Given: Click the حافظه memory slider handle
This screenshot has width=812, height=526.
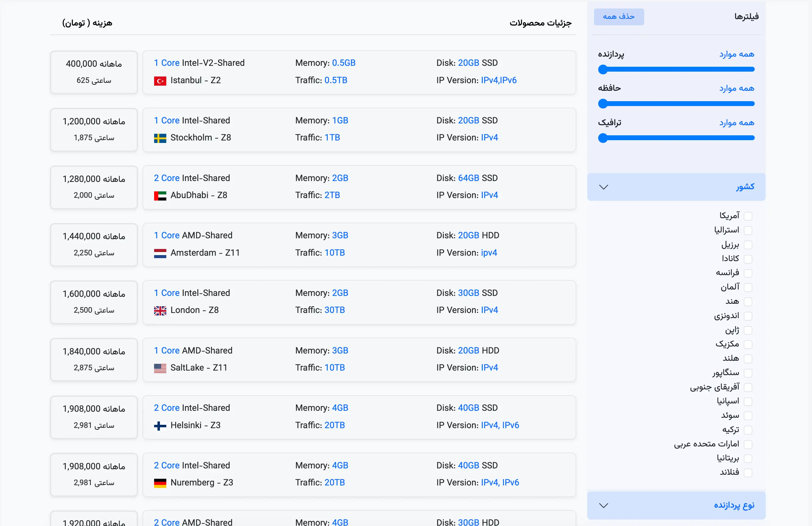Looking at the screenshot, I should point(603,103).
